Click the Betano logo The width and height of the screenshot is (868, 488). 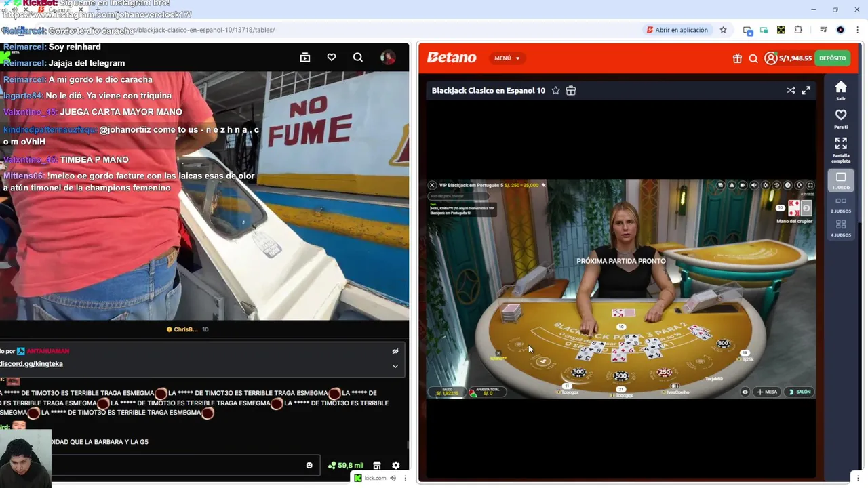(x=452, y=58)
